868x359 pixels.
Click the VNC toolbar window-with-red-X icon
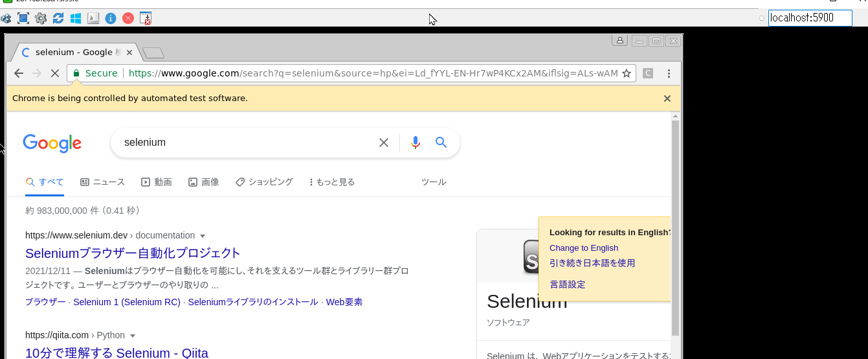(146, 18)
